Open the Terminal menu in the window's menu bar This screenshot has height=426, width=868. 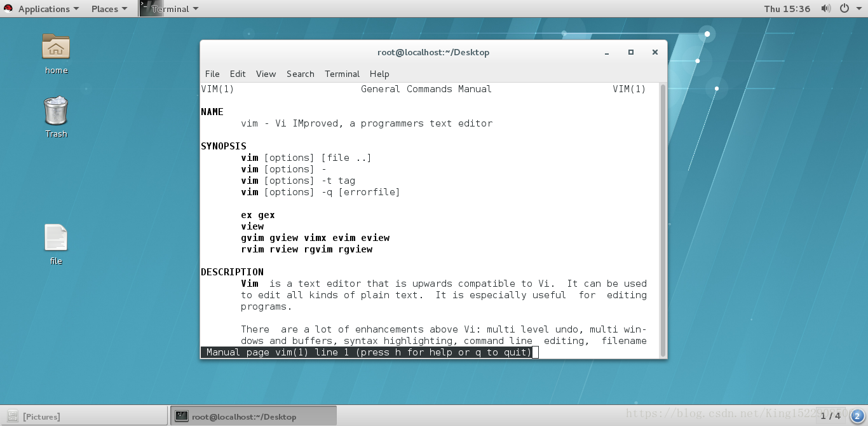click(342, 74)
